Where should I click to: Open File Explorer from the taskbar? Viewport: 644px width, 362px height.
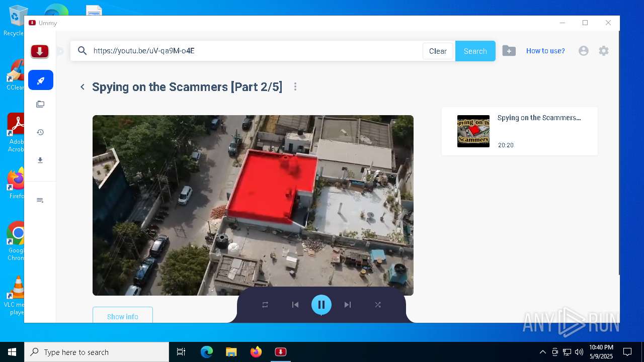pos(231,352)
